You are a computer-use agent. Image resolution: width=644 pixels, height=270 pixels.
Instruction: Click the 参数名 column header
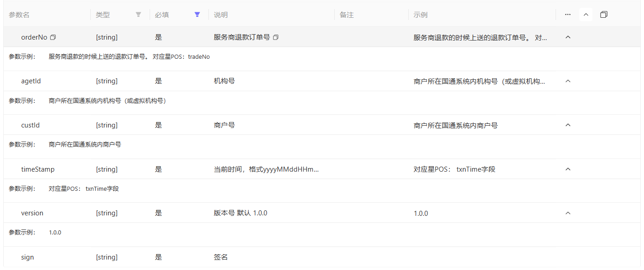click(x=19, y=15)
